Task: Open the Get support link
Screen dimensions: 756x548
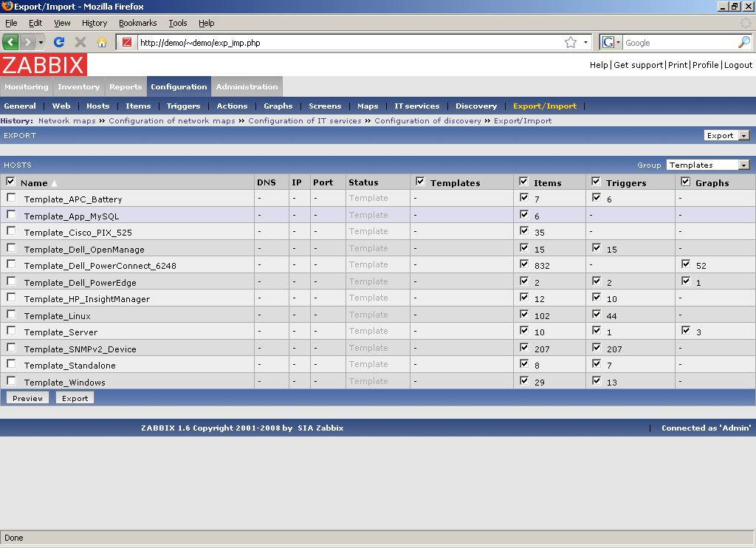Action: pos(639,65)
